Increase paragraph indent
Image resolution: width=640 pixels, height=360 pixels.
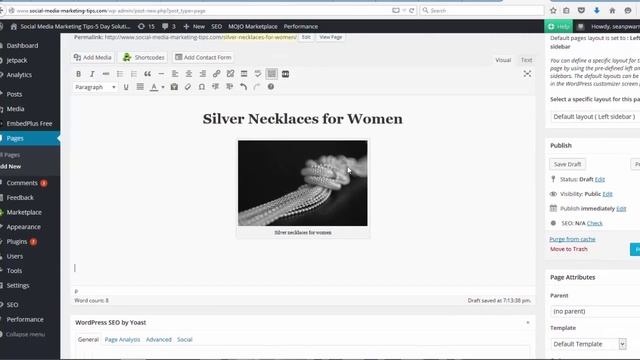pyautogui.click(x=229, y=87)
